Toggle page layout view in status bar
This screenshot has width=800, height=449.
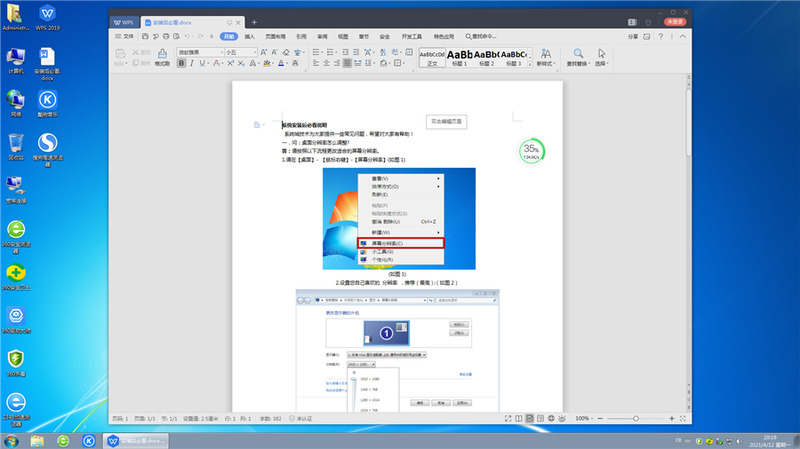tap(530, 418)
